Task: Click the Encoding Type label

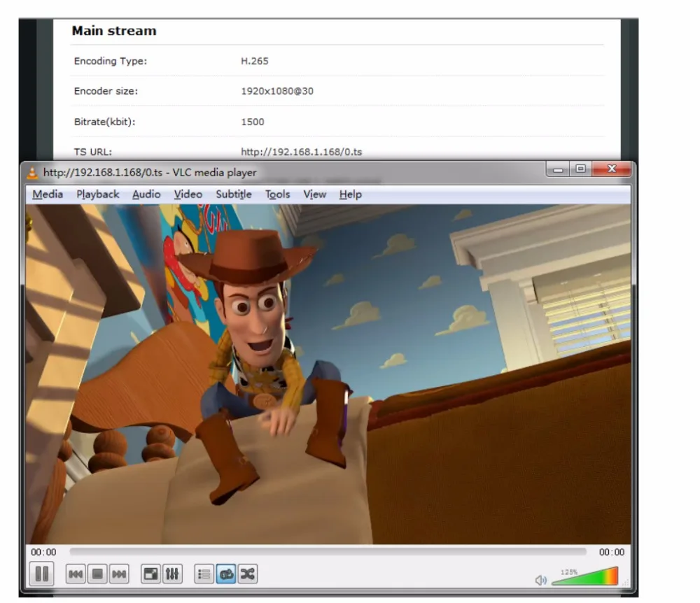Action: (x=111, y=61)
